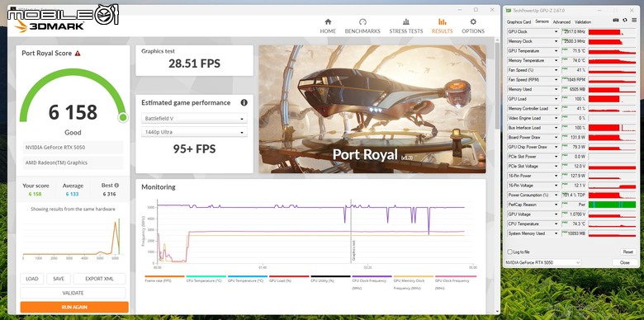Go to the HOME tab in 3DMark
The image size is (644, 320).
tap(328, 26)
